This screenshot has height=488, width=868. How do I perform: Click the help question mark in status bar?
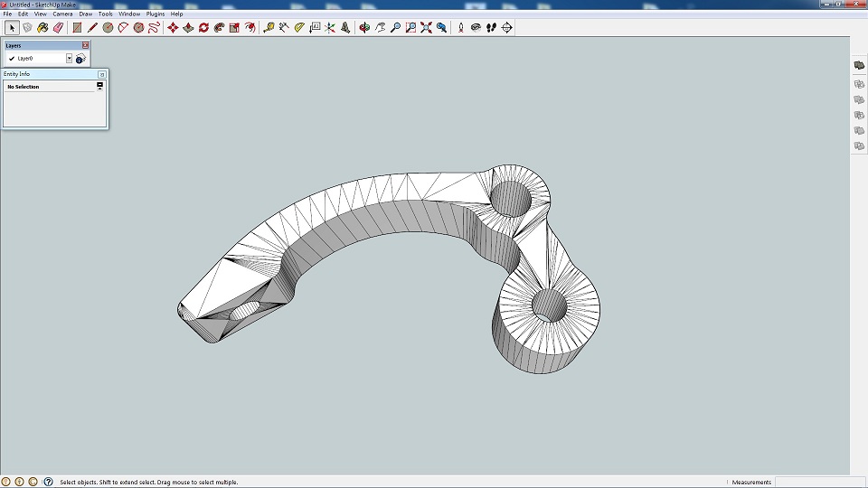[x=48, y=482]
